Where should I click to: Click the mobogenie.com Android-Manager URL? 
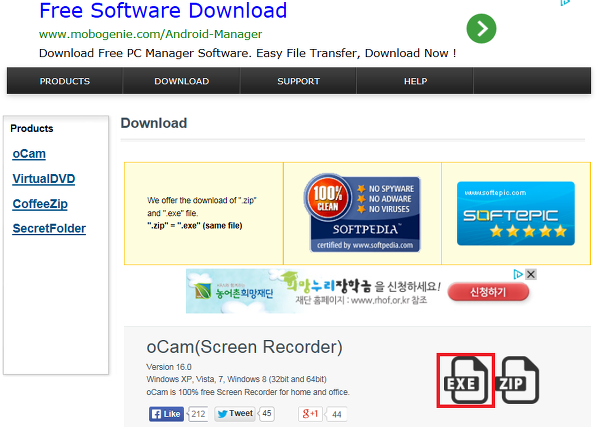(x=150, y=34)
